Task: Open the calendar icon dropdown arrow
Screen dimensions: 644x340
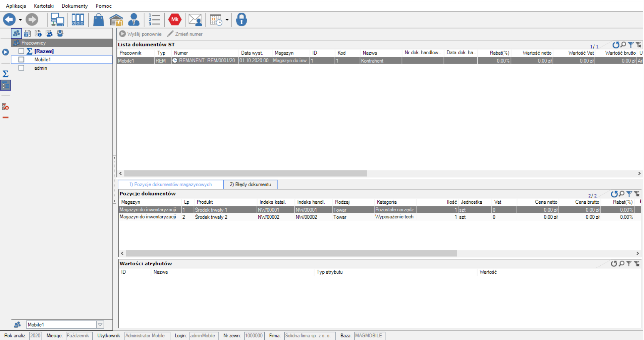Action: (x=227, y=20)
